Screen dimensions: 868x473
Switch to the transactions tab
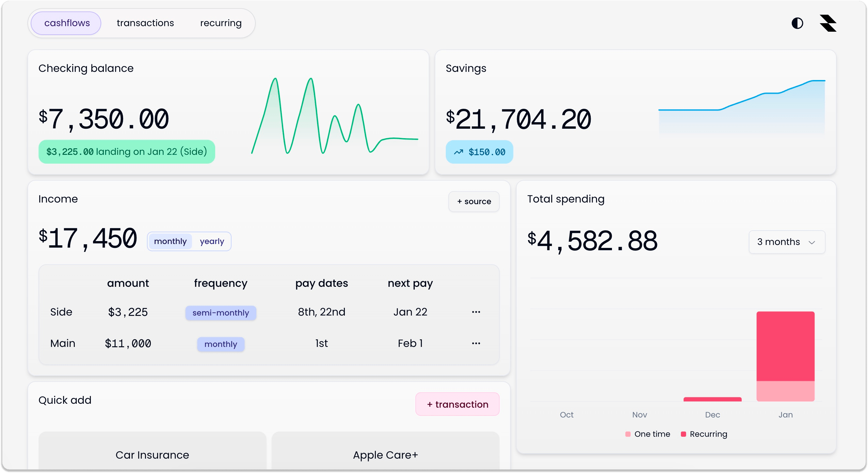tap(145, 23)
